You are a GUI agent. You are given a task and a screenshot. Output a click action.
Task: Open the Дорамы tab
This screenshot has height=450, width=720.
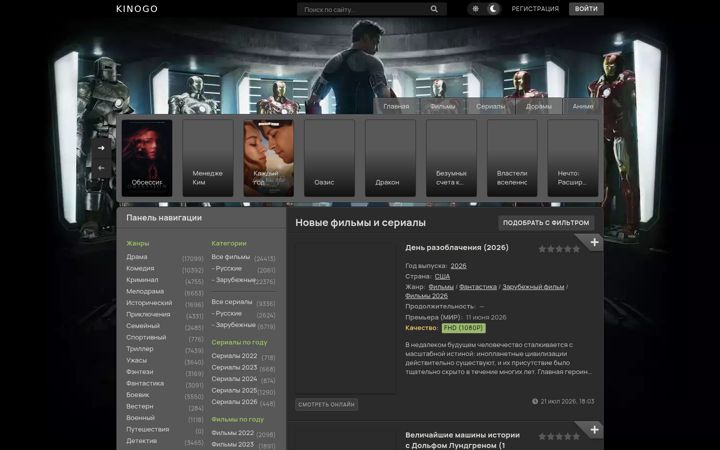click(539, 106)
